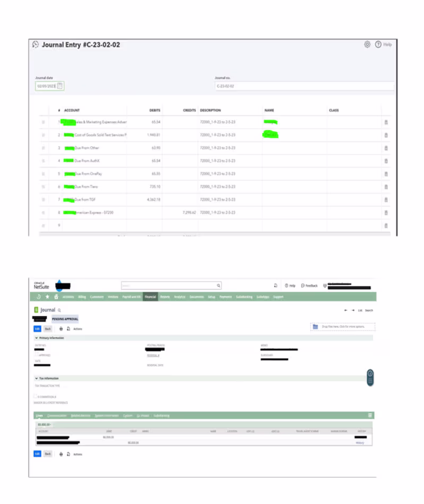Open the settings gear on Journal Entry page
The width and height of the screenshot is (424, 504).
(367, 44)
